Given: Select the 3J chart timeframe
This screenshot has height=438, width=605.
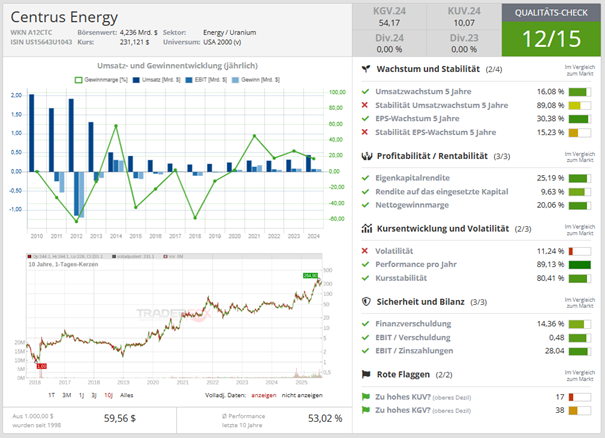Looking at the screenshot, I should pyautogui.click(x=94, y=395).
